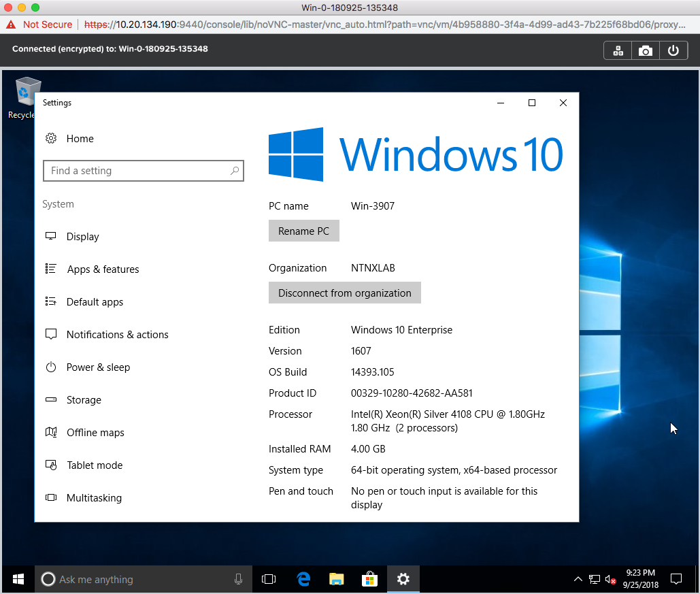Click the PC name value Win-3907

(373, 206)
